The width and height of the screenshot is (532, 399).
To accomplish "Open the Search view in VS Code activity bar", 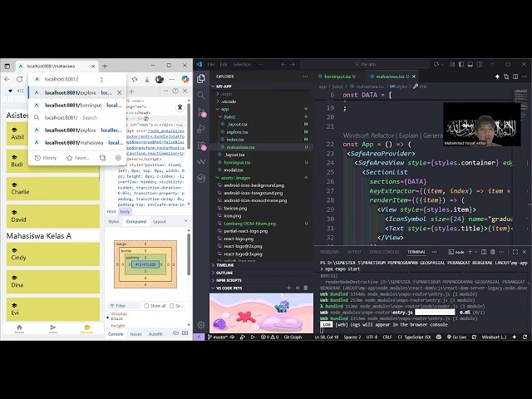I will pos(201,96).
